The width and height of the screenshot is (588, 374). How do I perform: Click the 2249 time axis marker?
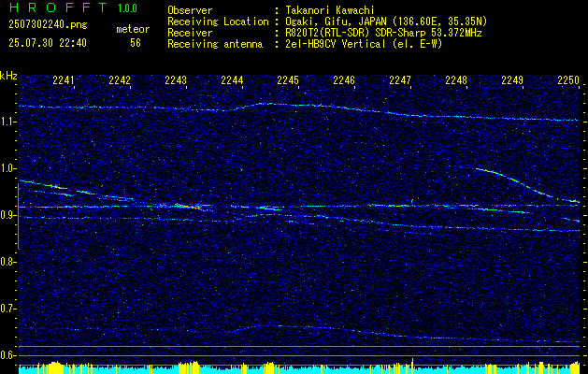click(512, 80)
